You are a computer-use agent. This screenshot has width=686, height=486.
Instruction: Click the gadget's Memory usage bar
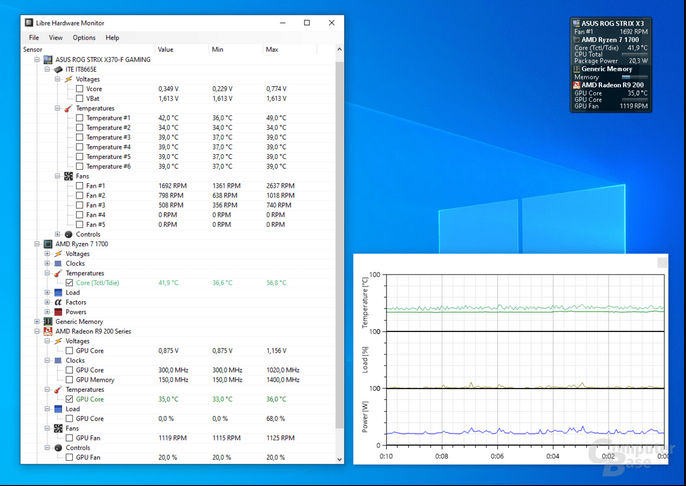(634, 77)
